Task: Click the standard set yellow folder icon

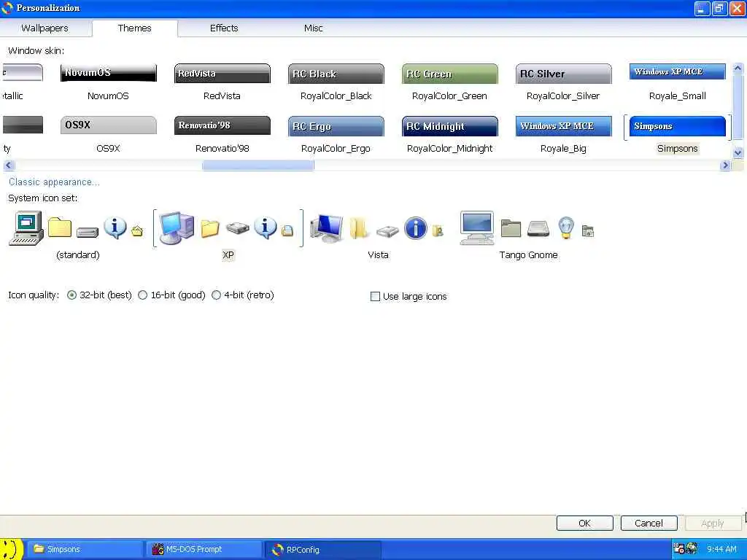Action: [60, 227]
